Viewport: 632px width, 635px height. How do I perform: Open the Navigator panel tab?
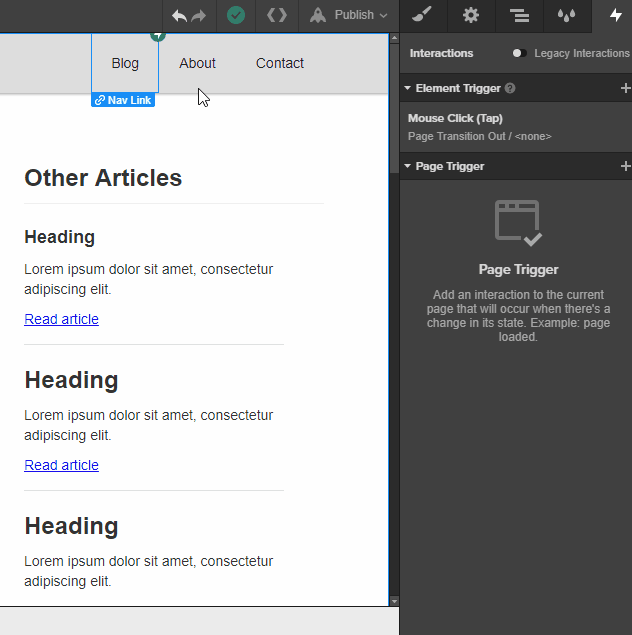pos(519,15)
